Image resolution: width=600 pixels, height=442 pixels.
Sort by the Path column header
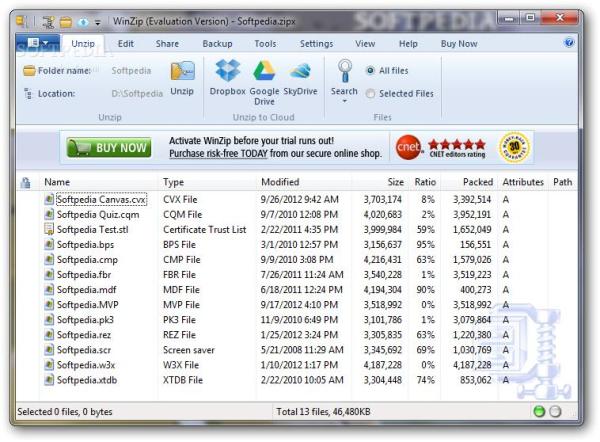[562, 182]
